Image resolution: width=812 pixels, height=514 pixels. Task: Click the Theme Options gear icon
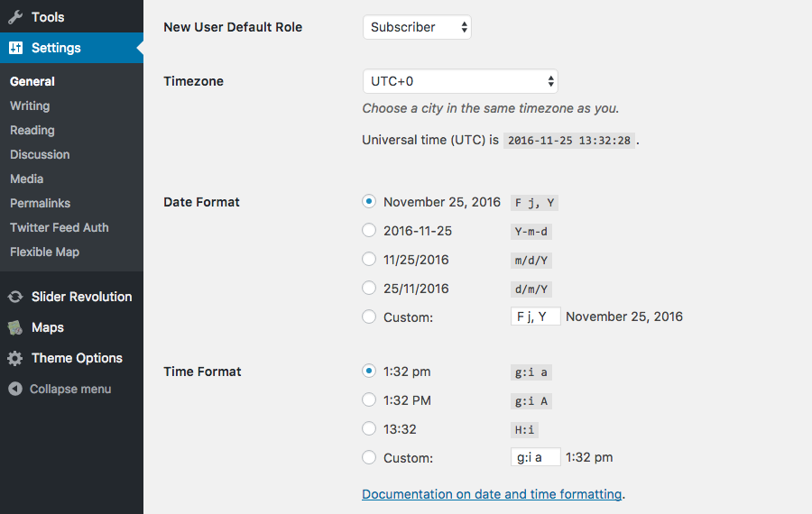15,358
